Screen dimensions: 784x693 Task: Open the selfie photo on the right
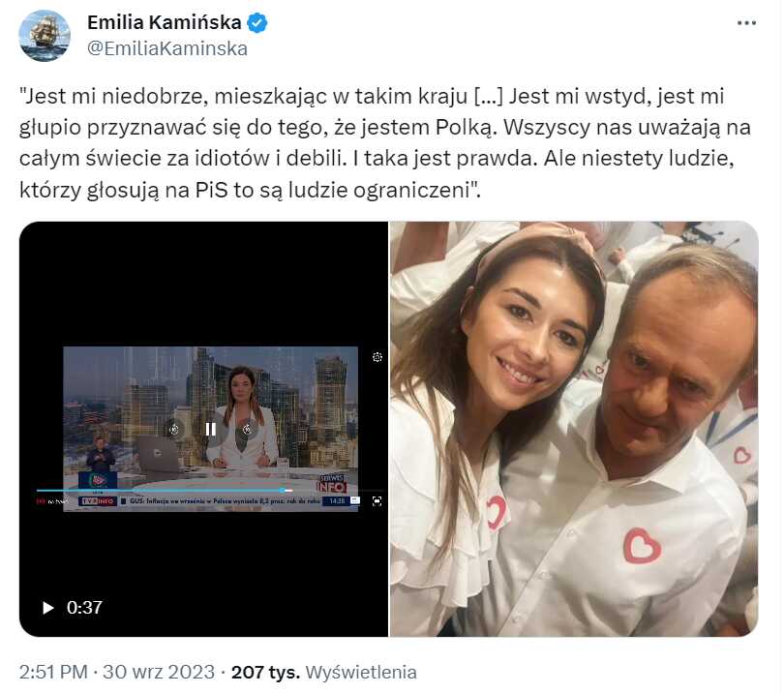(574, 429)
